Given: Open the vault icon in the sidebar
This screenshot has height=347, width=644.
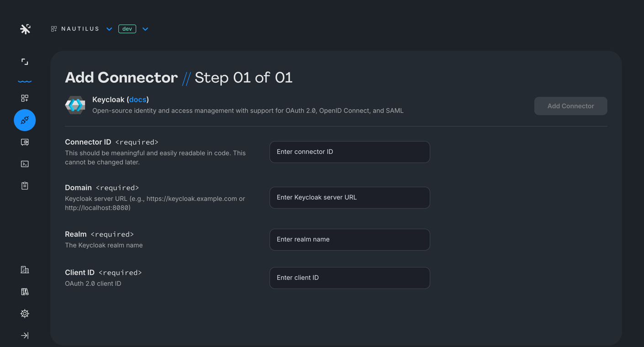Looking at the screenshot, I should (25, 142).
